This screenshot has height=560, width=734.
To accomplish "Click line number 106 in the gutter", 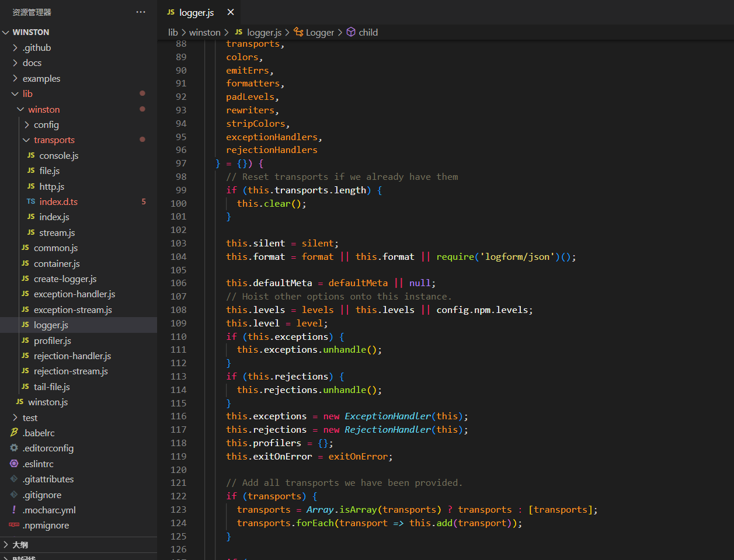I will 178,283.
